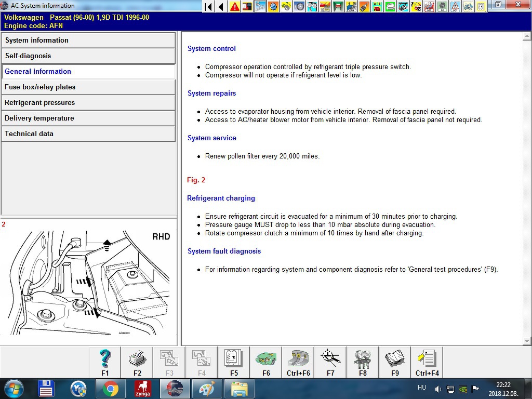This screenshot has width=532, height=399.
Task: Open the key fob toolbar icon
Action: coord(364,6)
